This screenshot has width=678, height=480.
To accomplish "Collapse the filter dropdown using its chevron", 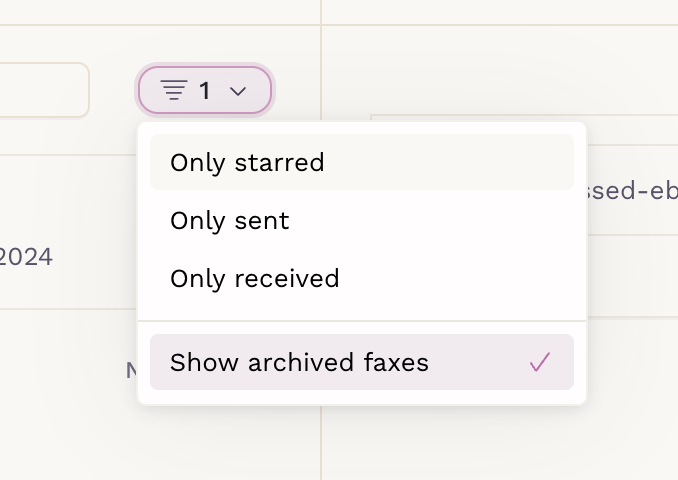I will (238, 91).
